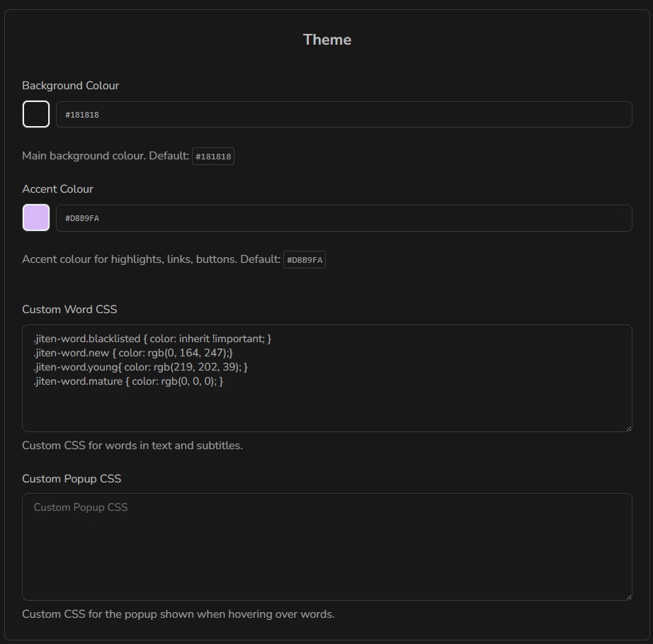Select the default #D8B9FA value badge
Viewport: 653px width, 644px height.
(x=304, y=259)
